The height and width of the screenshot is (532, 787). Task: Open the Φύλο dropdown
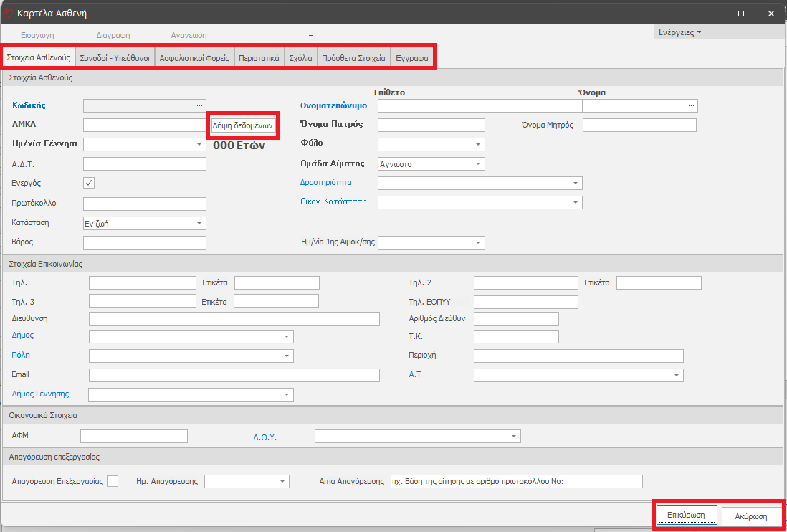coord(478,145)
